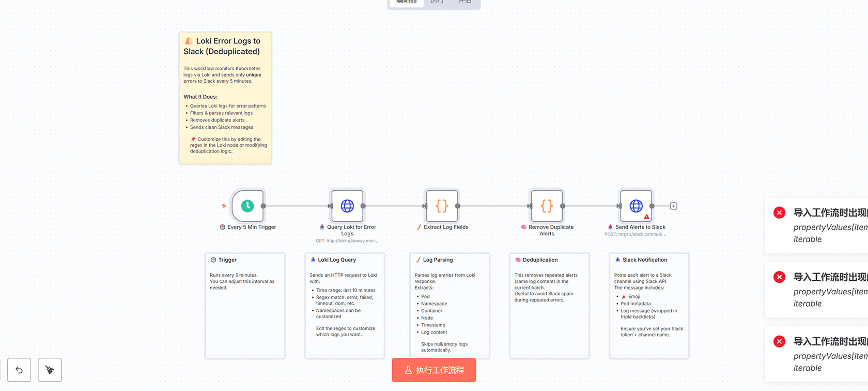Select the Query Loki for Error Logs node
The image size is (868, 391).
point(347,206)
